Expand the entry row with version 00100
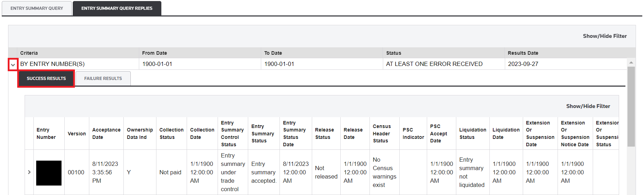 click(x=29, y=172)
